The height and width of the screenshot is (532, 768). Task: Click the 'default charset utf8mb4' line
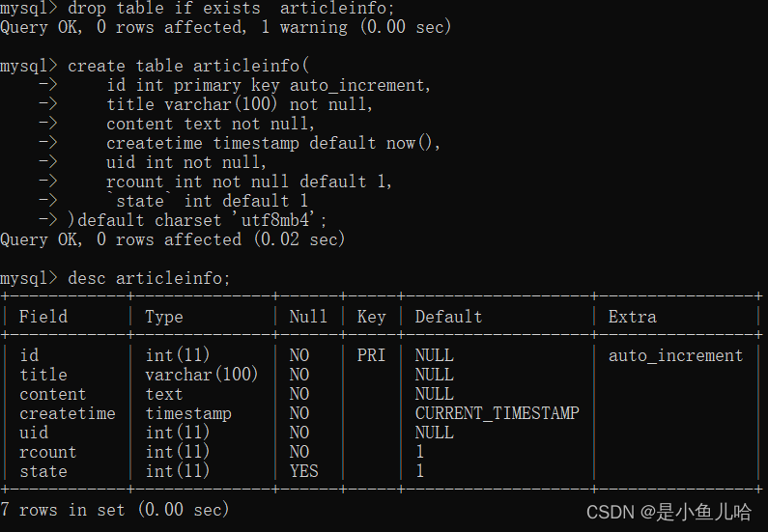point(197,220)
